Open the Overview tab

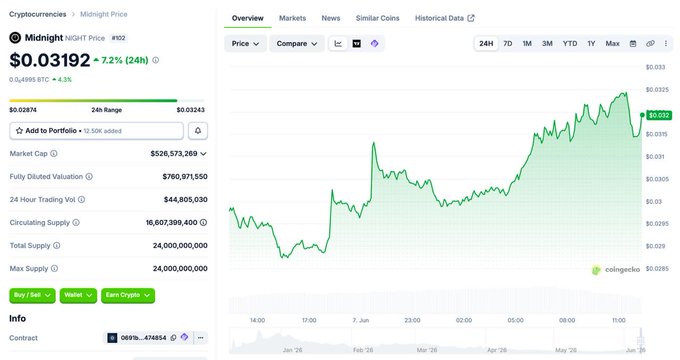[248, 18]
